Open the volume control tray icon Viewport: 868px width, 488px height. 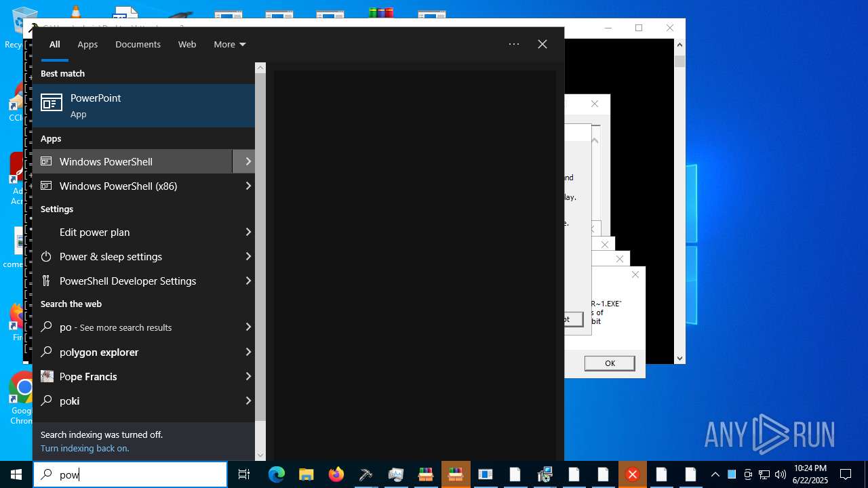[x=781, y=474]
